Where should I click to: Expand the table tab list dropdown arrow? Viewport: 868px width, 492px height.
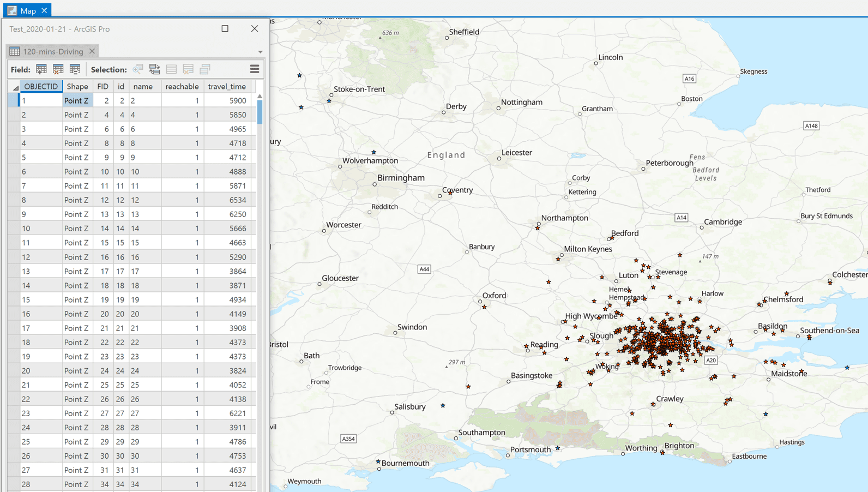coord(260,52)
